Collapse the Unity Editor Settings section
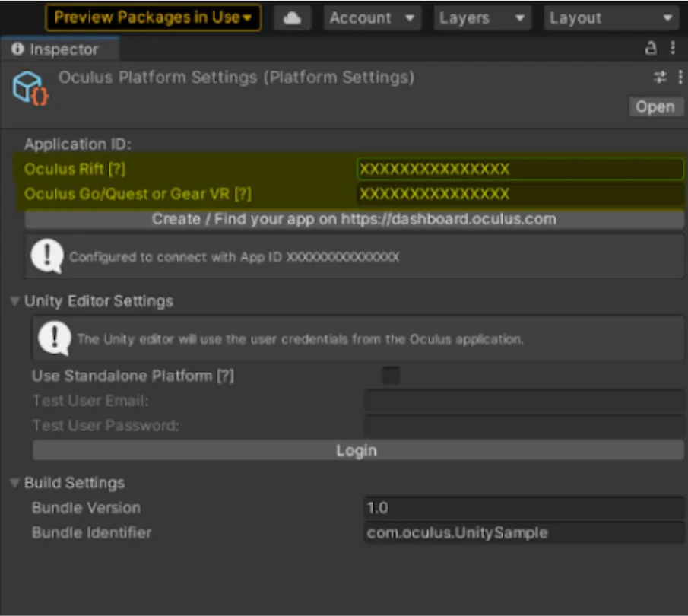This screenshot has height=616, width=688. click(x=14, y=301)
